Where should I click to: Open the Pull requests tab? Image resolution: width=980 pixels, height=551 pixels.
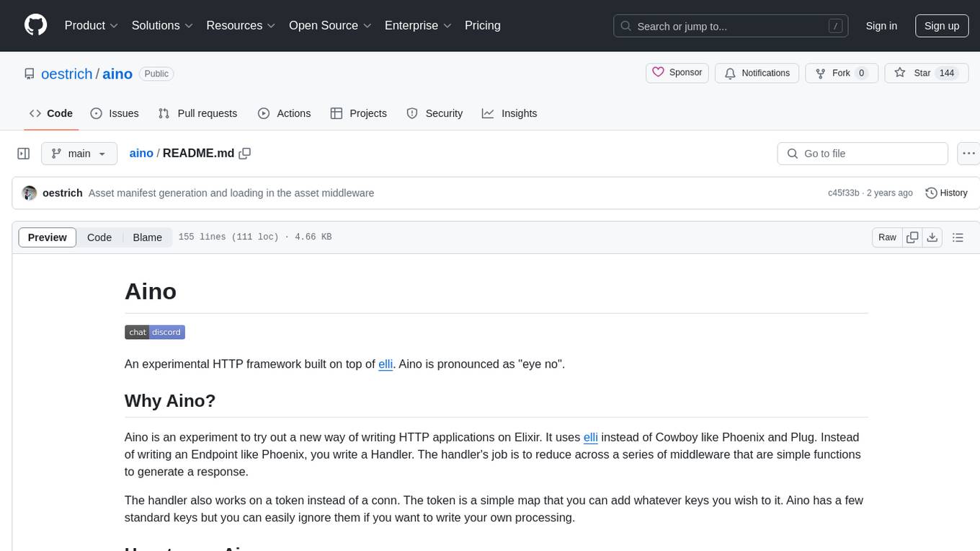coord(197,113)
